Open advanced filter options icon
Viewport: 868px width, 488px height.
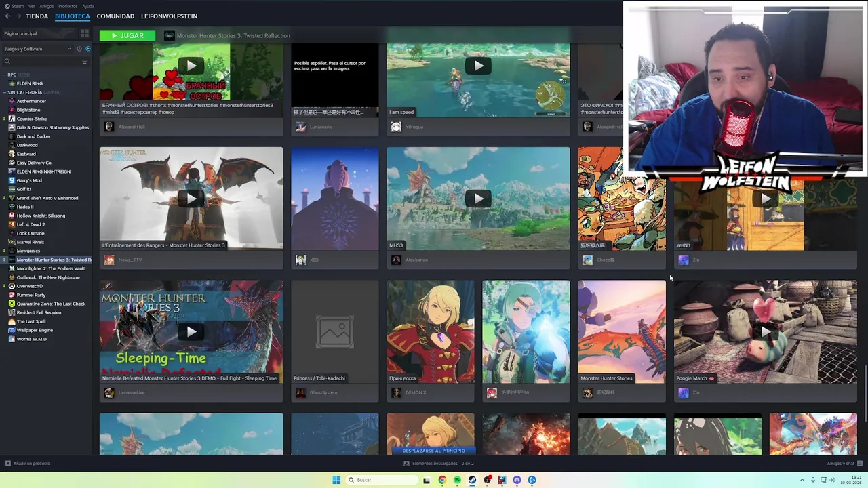(85, 62)
